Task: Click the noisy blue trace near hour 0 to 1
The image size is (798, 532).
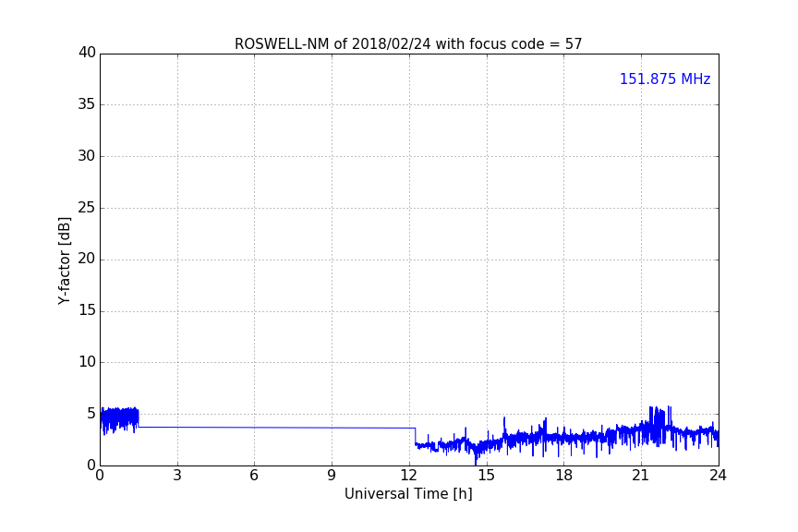Action: click(x=119, y=419)
